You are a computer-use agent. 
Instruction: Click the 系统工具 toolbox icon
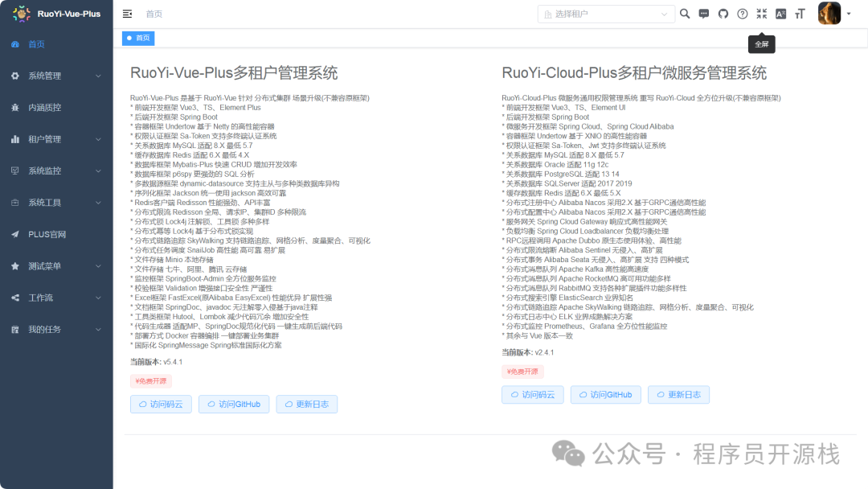tap(15, 203)
